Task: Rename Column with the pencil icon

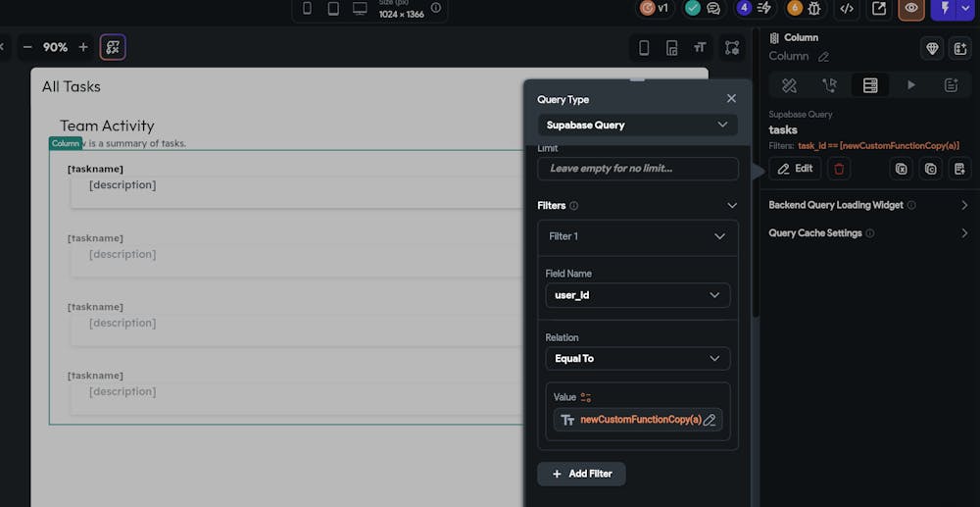Action: [824, 57]
